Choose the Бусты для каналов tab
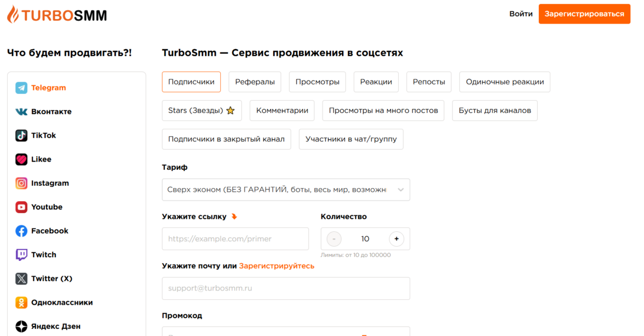 click(495, 110)
